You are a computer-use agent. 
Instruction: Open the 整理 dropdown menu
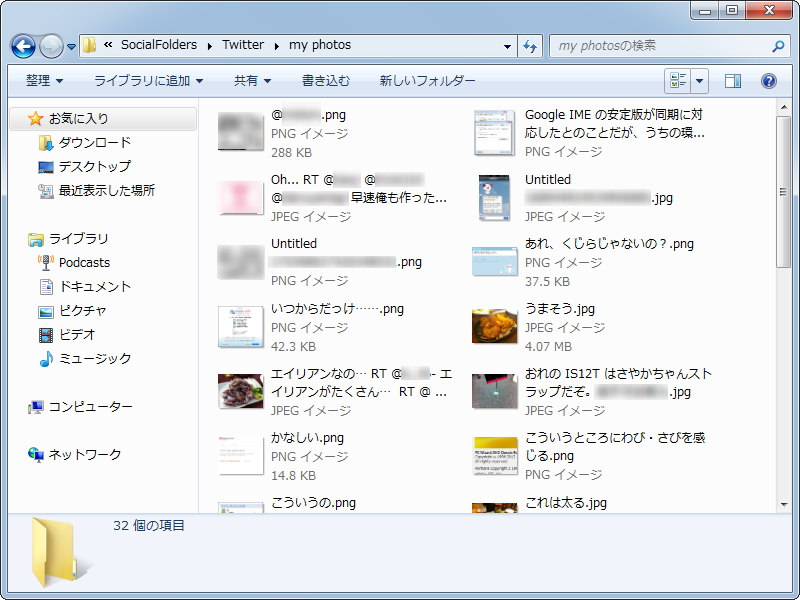pyautogui.click(x=42, y=80)
